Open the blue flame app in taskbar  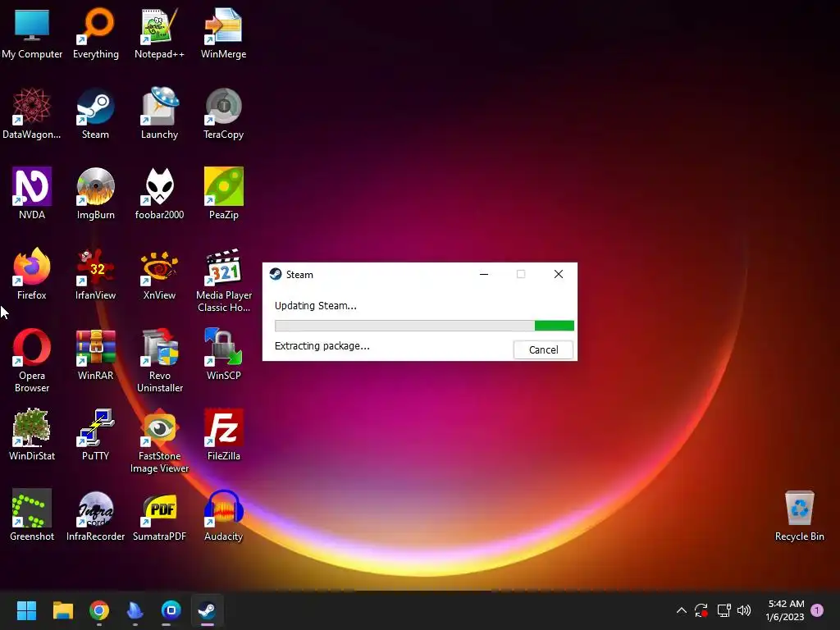[x=135, y=610]
